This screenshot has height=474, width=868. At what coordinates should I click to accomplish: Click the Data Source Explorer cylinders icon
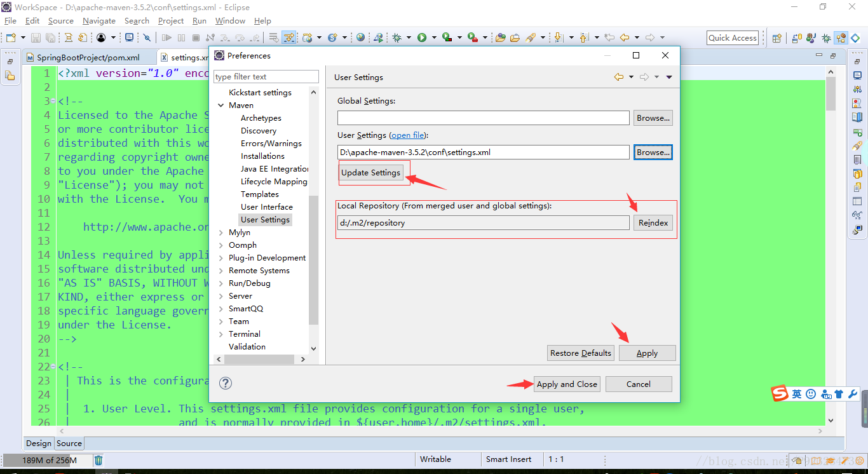pos(857,173)
